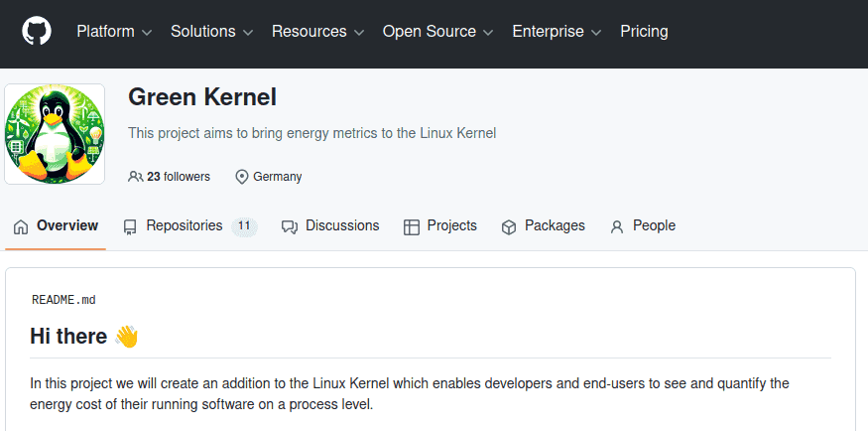Open the GitHub logo homepage link

point(37,31)
